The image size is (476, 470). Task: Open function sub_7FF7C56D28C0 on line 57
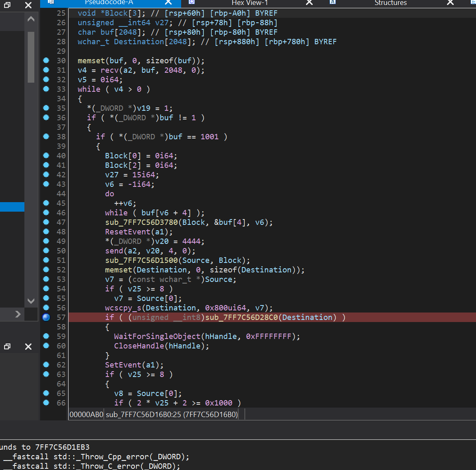pyautogui.click(x=242, y=317)
